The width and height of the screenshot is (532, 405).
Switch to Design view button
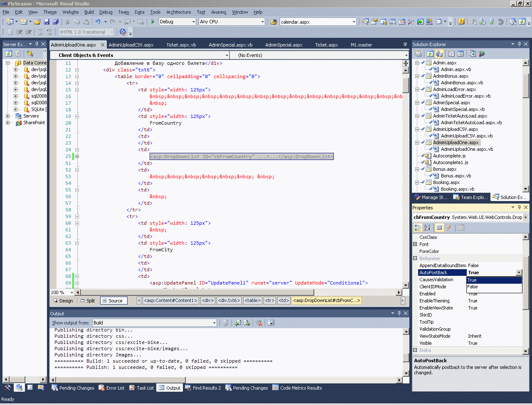(63, 301)
